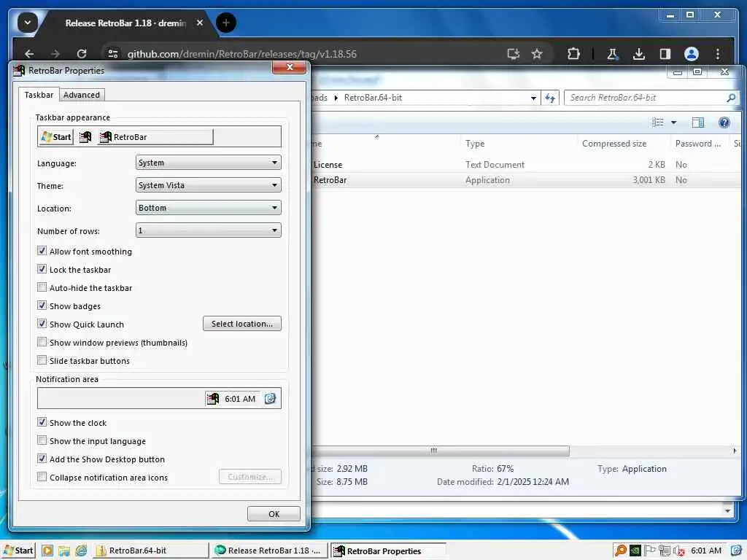Sort by Type column header
The height and width of the screenshot is (560, 747).
[519, 144]
